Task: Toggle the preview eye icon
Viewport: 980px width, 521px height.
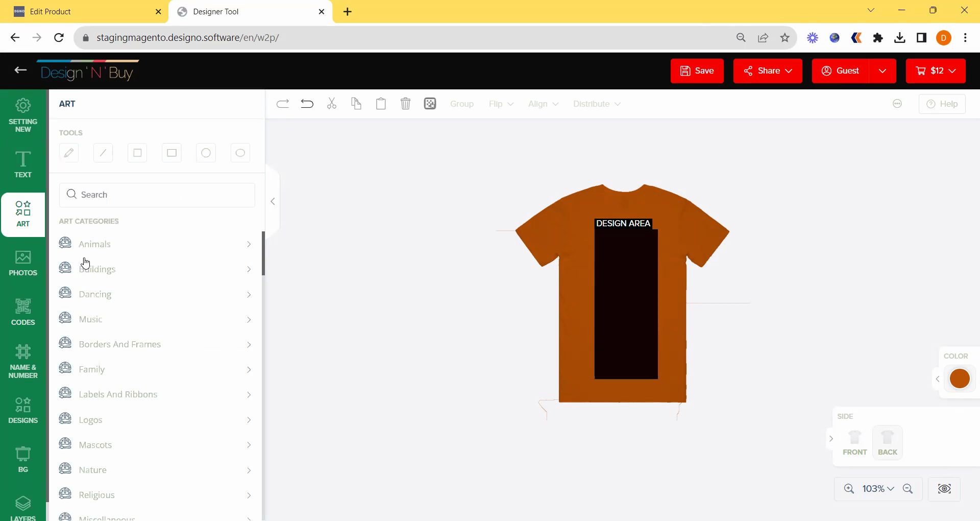Action: [944, 489]
